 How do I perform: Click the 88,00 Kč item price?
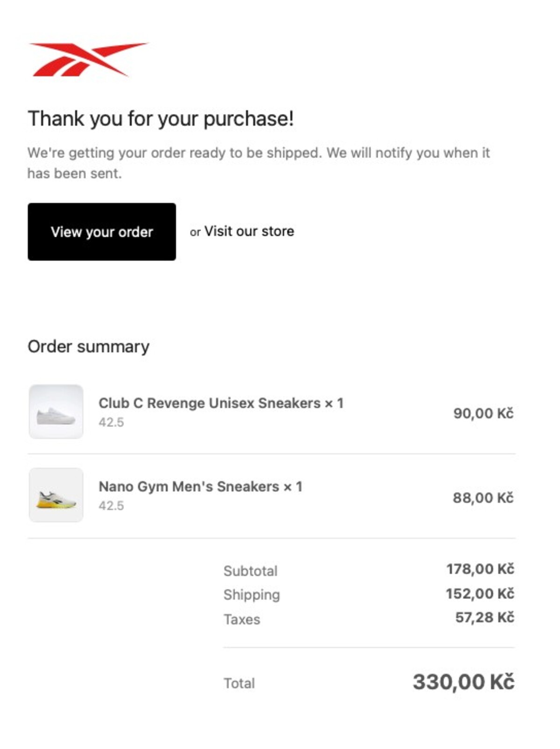tap(483, 498)
